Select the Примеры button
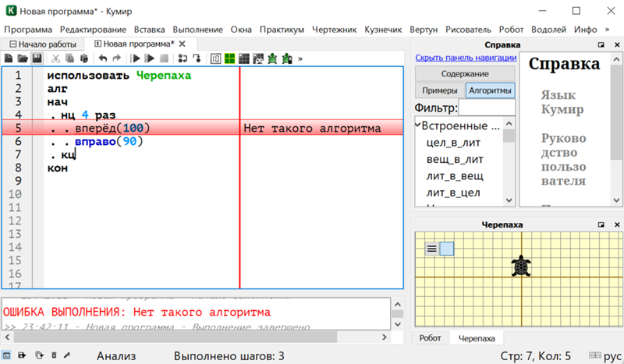 point(439,90)
